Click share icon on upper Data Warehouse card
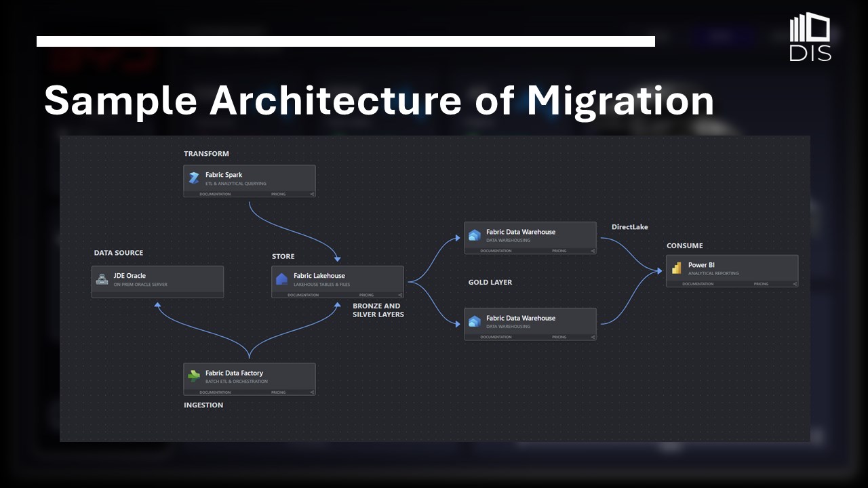Image resolution: width=868 pixels, height=488 pixels. (x=593, y=251)
